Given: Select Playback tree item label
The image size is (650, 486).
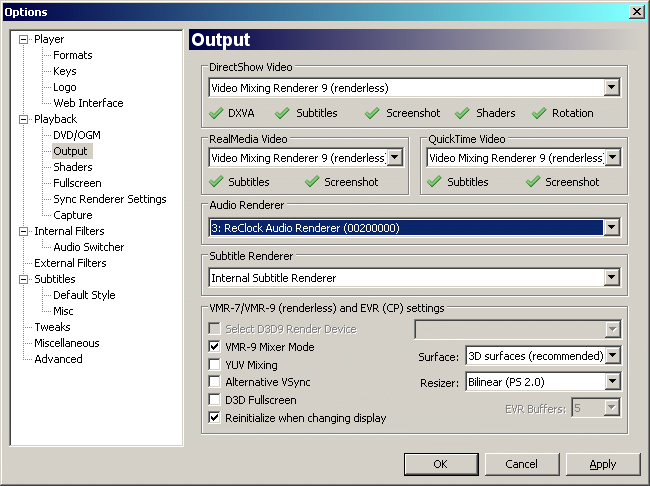Looking at the screenshot, I should 56,119.
